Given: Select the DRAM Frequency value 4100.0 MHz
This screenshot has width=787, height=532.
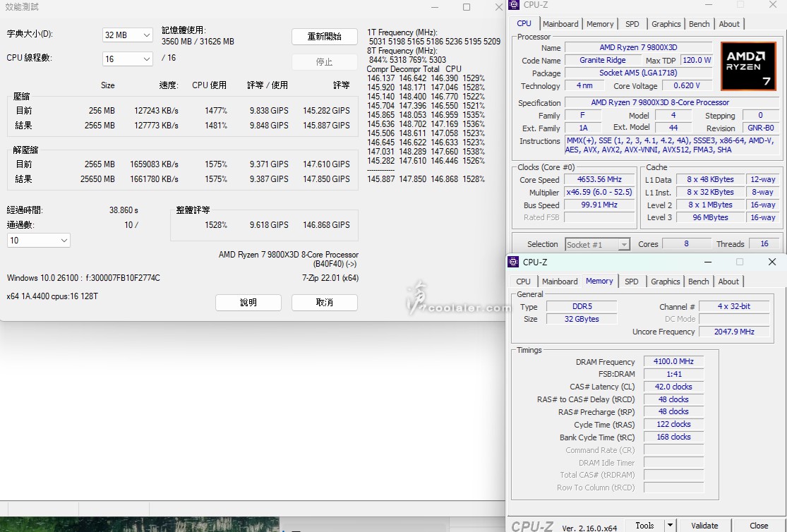Looking at the screenshot, I should 673,361.
